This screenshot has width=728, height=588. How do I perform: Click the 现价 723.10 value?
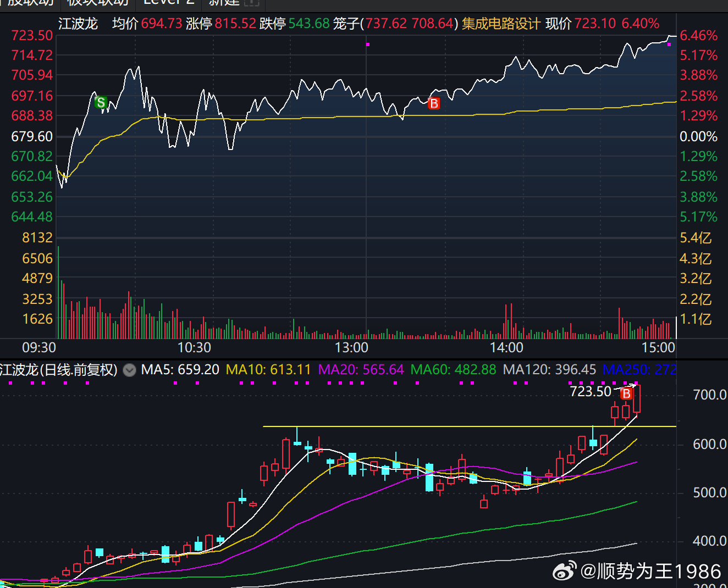[x=581, y=24]
